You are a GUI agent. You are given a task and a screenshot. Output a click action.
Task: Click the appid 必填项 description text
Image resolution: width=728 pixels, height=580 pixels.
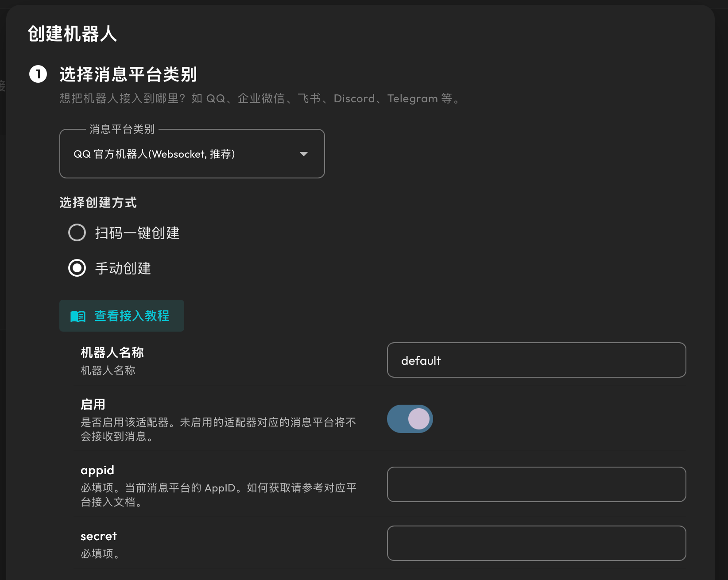pos(218,495)
